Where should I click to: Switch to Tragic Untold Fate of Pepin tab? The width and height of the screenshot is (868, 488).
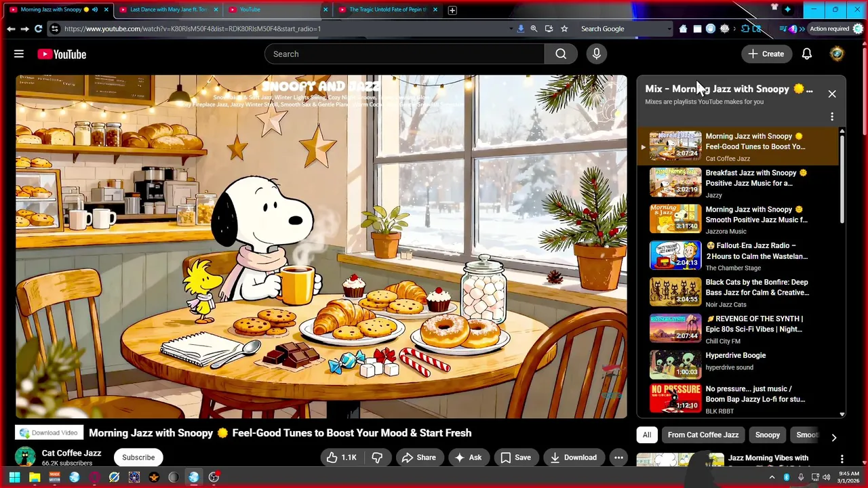(x=388, y=9)
